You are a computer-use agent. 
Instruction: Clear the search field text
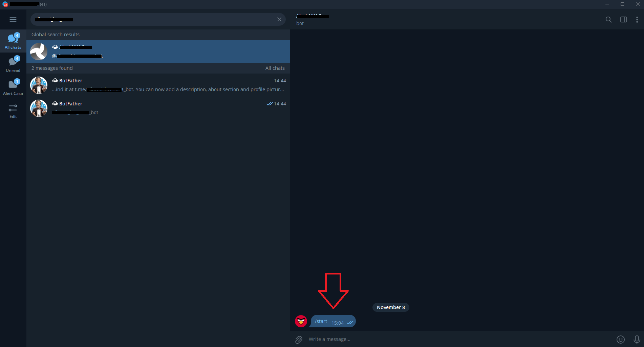[x=279, y=20]
